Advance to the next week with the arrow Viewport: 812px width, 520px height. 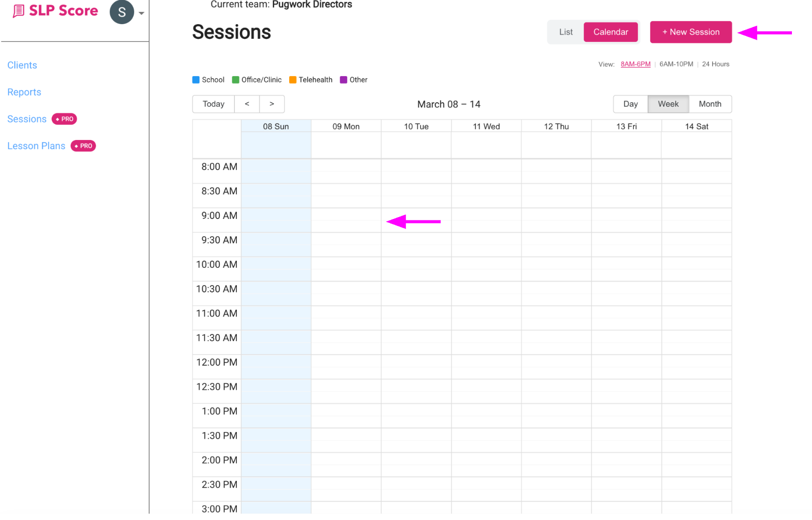tap(271, 104)
